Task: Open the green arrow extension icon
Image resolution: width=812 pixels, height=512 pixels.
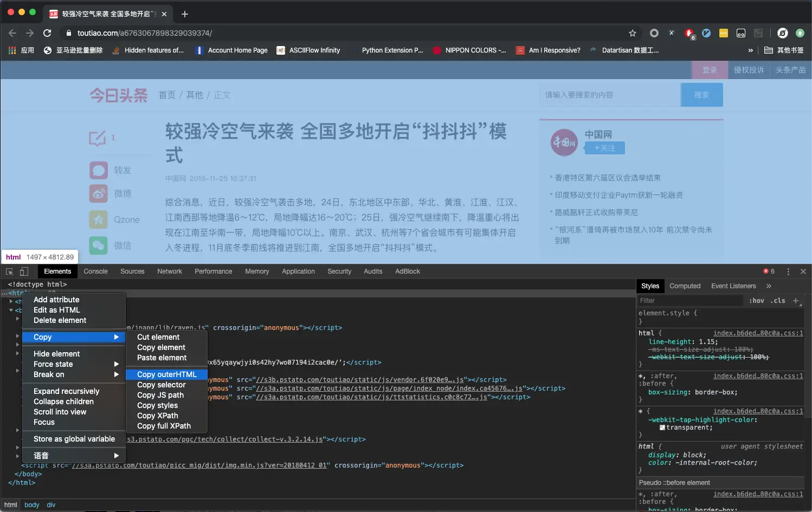Action: 800,33
